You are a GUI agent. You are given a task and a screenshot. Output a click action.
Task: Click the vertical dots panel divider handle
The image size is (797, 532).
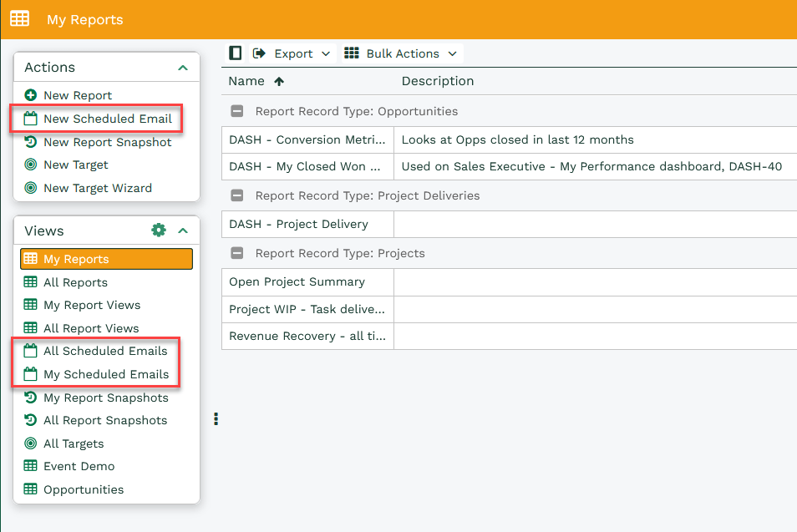[x=216, y=418]
